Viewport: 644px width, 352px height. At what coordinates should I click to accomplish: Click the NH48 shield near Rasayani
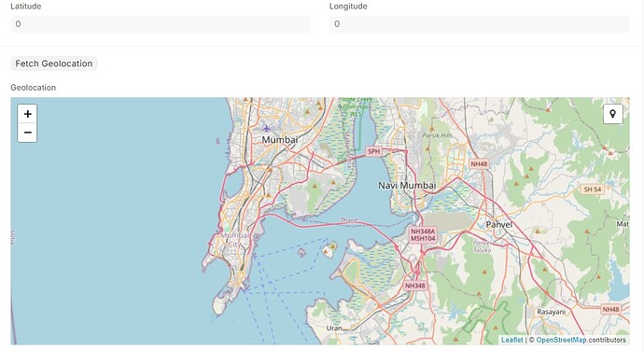pos(610,309)
